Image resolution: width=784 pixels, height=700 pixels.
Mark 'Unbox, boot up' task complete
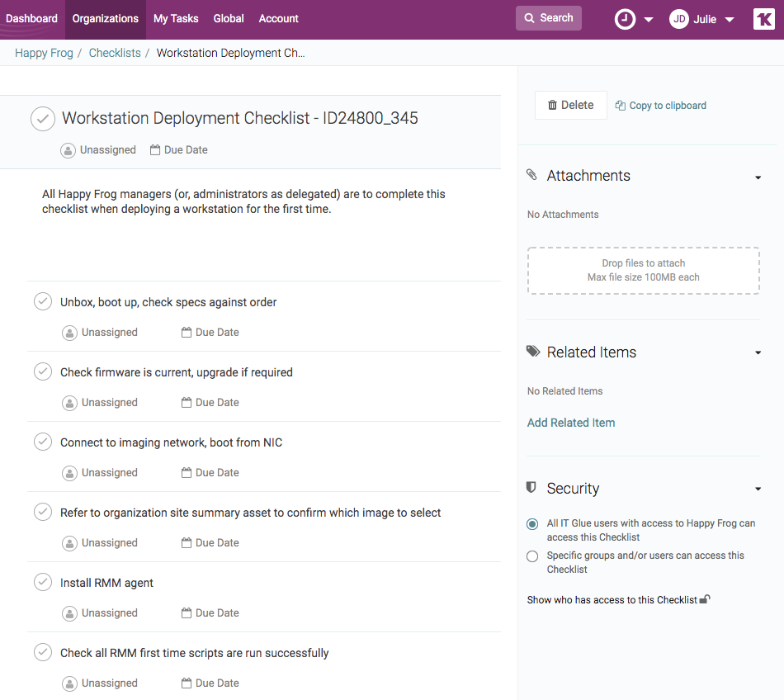(43, 302)
